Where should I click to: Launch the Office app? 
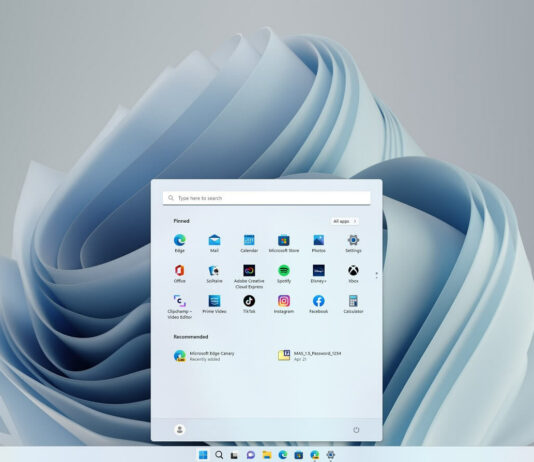pyautogui.click(x=179, y=274)
